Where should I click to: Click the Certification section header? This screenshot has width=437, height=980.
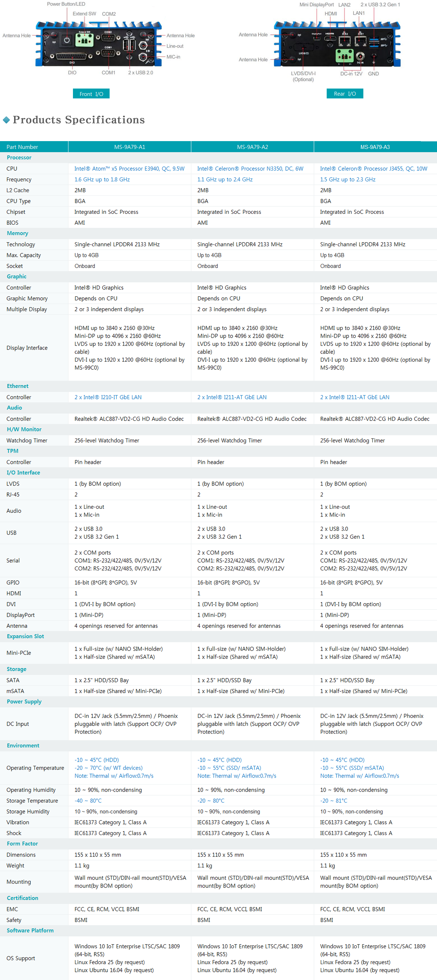(23, 898)
